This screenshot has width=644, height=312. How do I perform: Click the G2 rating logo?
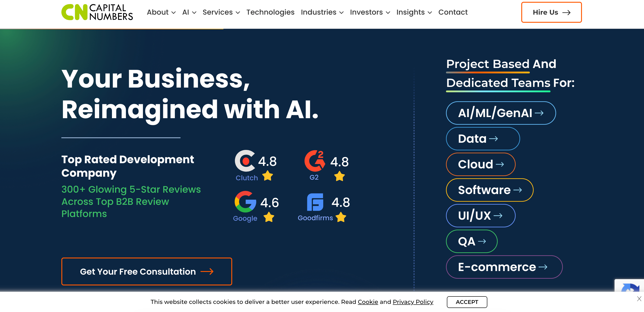tap(315, 161)
